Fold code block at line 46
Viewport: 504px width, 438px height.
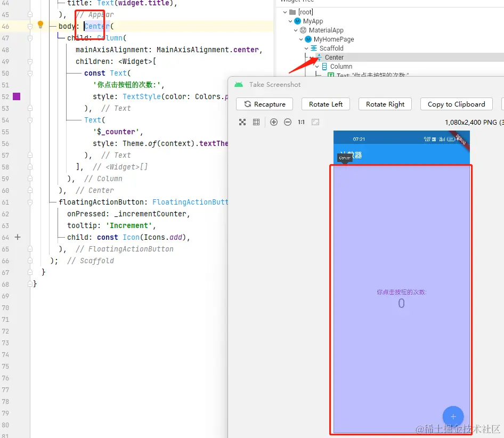click(x=30, y=26)
